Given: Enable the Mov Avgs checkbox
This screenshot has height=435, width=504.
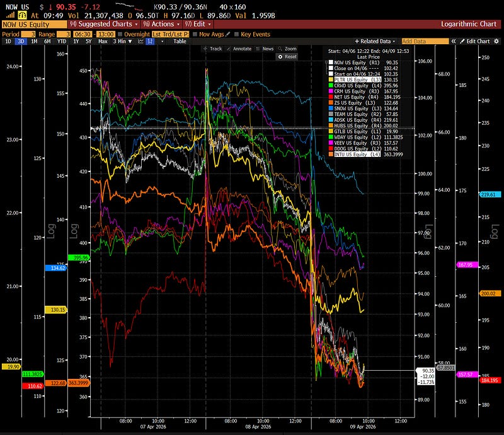Looking at the screenshot, I should tap(195, 34).
